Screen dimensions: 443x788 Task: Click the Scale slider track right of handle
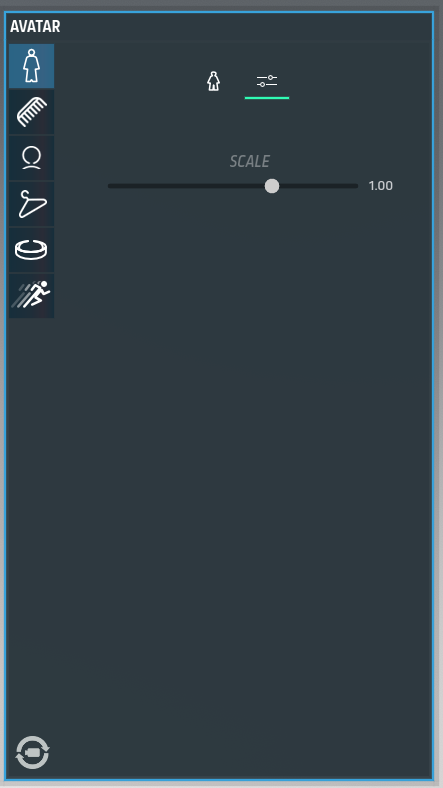pos(318,186)
